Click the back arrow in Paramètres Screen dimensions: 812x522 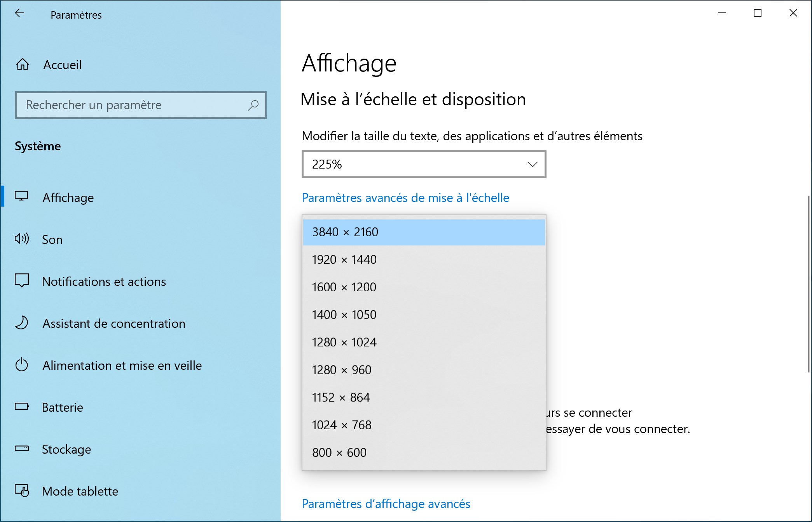19,14
